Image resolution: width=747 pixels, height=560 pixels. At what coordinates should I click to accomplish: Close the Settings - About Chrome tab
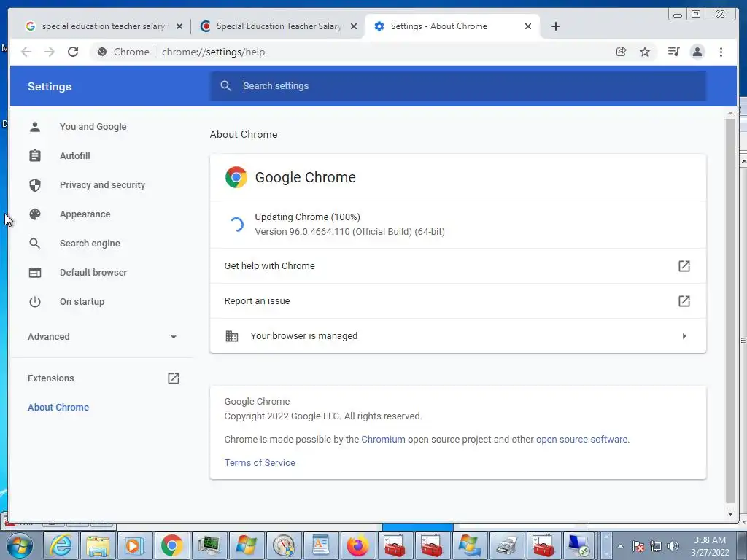pyautogui.click(x=528, y=26)
